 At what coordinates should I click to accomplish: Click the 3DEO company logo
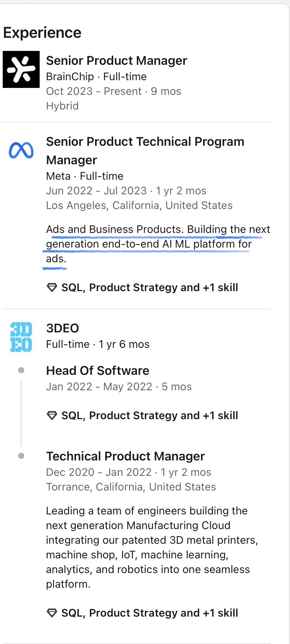click(x=21, y=337)
